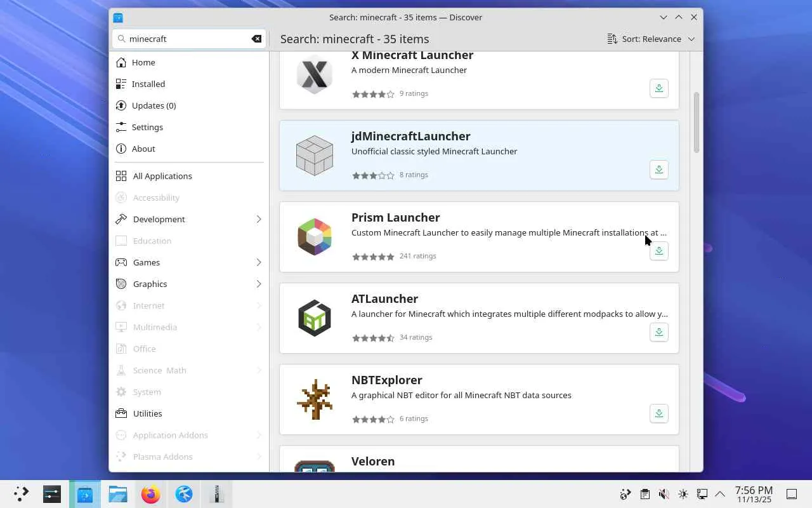Open the X Minecraft Launcher app icon
The height and width of the screenshot is (508, 812).
(x=315, y=74)
